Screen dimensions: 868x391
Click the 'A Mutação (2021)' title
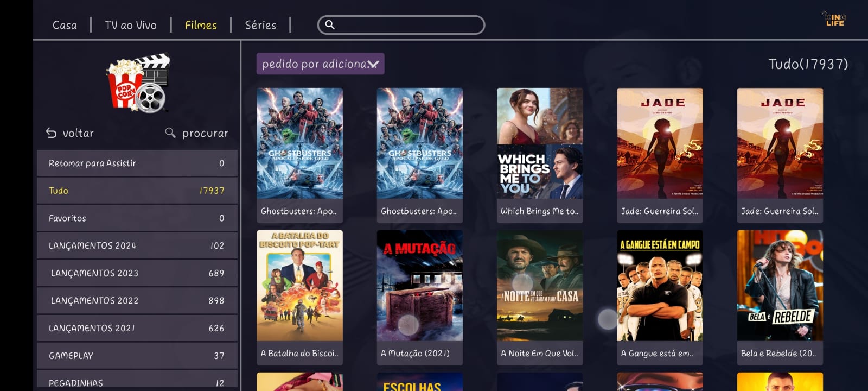click(416, 354)
